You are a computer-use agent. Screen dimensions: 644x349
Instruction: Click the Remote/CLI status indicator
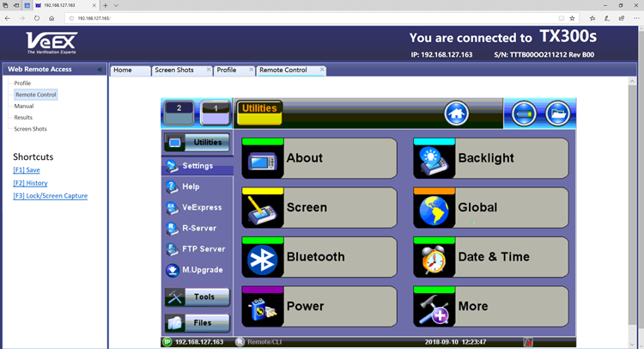[258, 342]
